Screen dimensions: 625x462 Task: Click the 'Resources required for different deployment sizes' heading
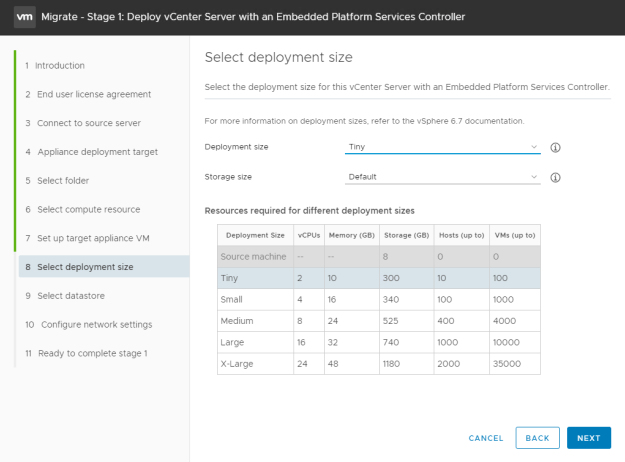[x=309, y=211]
